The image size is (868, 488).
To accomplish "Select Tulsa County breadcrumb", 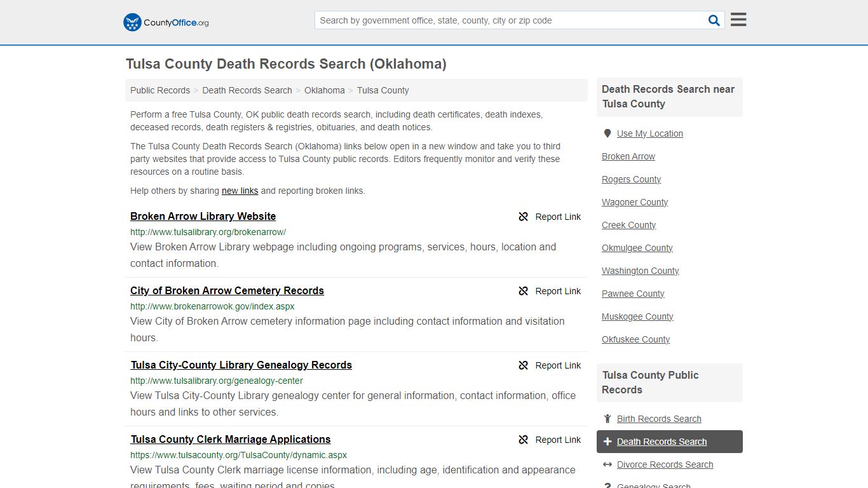I will (383, 90).
